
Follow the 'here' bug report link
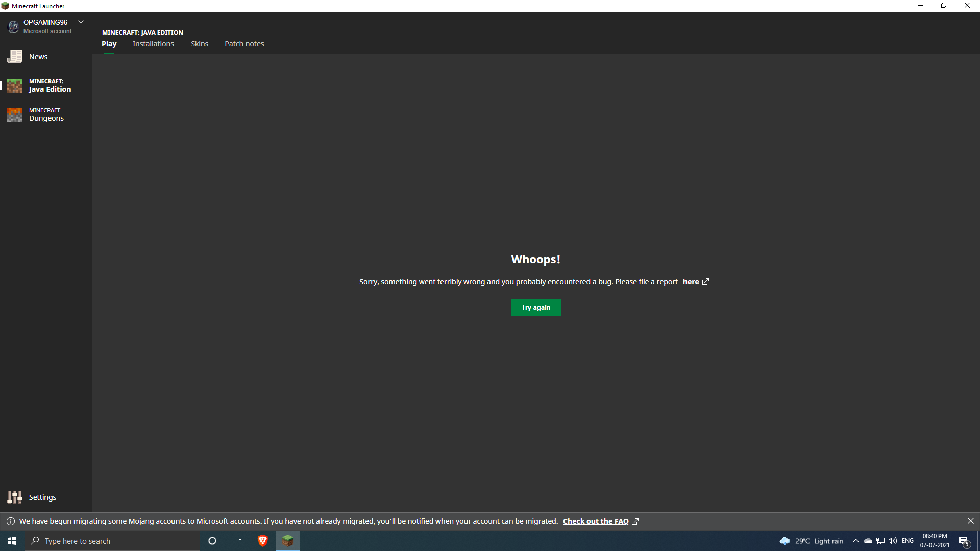click(691, 282)
